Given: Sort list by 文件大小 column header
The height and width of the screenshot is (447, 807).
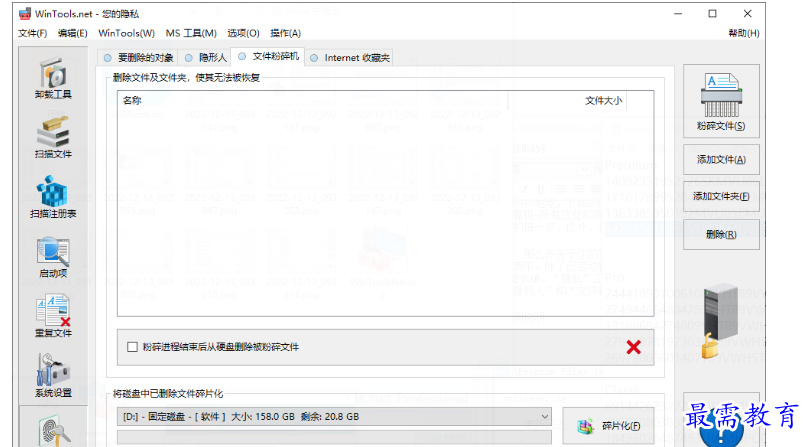Looking at the screenshot, I should (x=567, y=100).
